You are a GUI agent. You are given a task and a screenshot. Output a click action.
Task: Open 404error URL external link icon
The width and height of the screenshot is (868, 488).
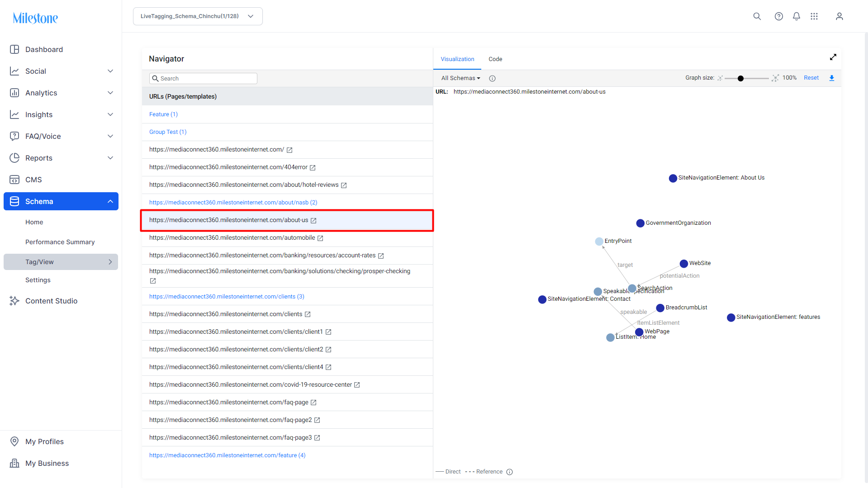pyautogui.click(x=313, y=168)
